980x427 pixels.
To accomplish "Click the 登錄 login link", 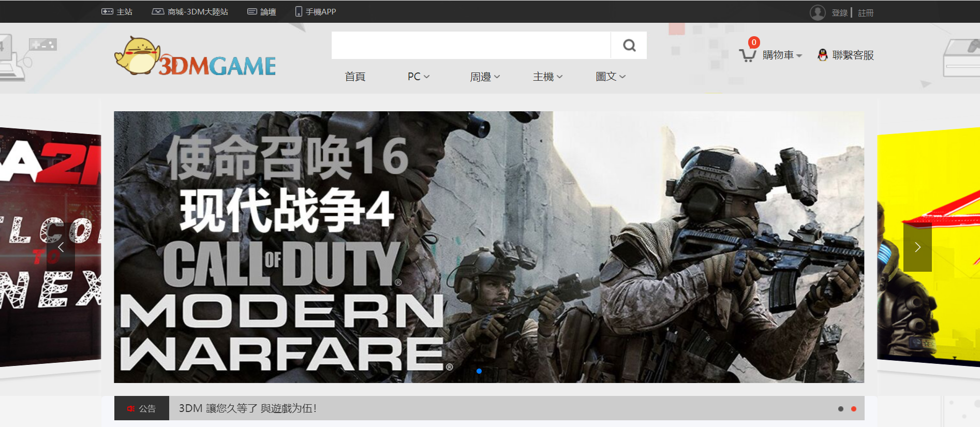I will click(x=839, y=13).
